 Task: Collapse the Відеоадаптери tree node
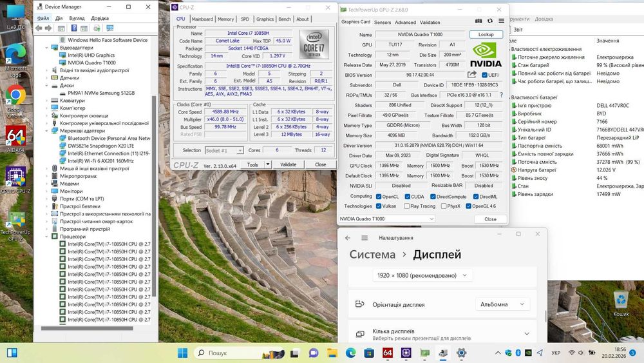coord(46,48)
